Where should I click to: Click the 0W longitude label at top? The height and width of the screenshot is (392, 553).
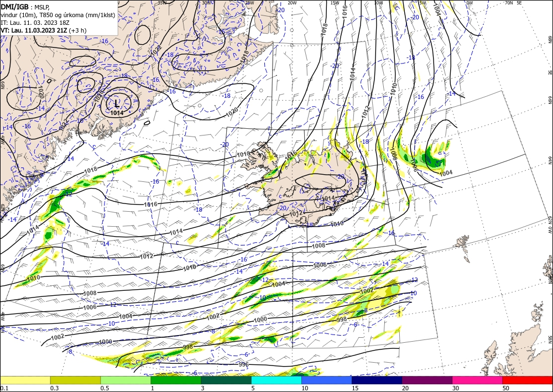469,2
